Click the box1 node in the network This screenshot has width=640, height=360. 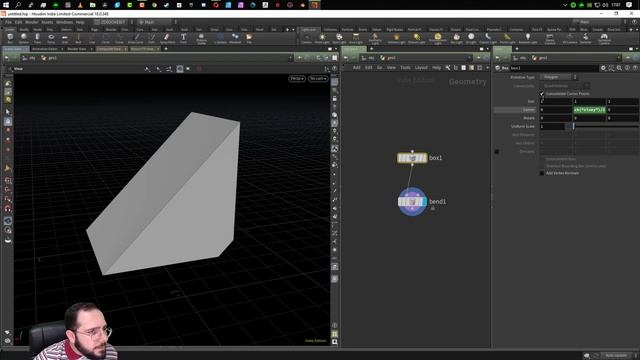412,158
